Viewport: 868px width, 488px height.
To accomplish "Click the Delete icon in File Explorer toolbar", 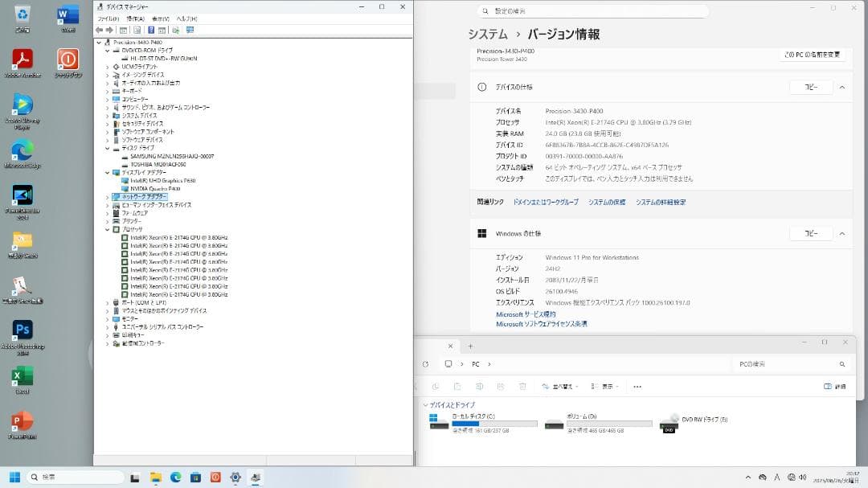I will pos(522,386).
